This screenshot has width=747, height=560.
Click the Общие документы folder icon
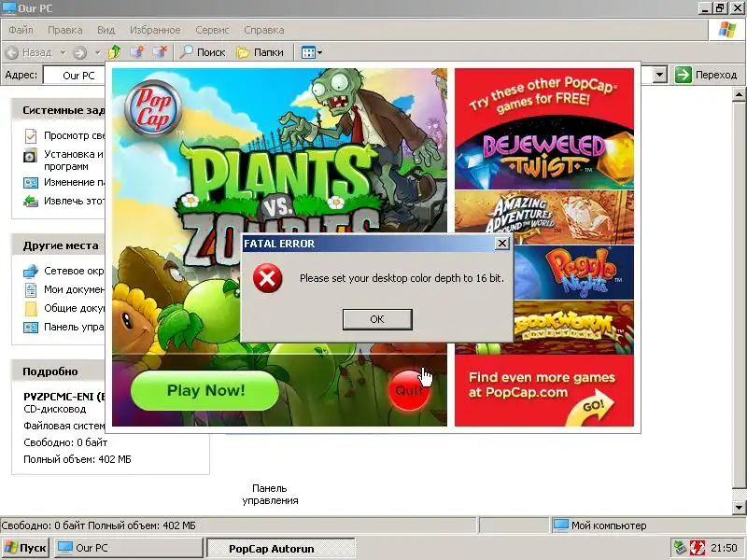[x=31, y=309]
